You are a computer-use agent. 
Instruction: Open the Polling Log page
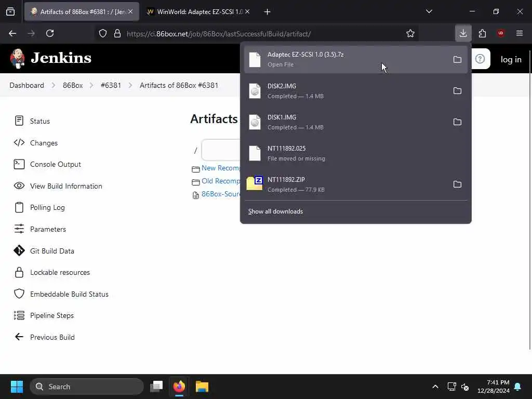39,207
